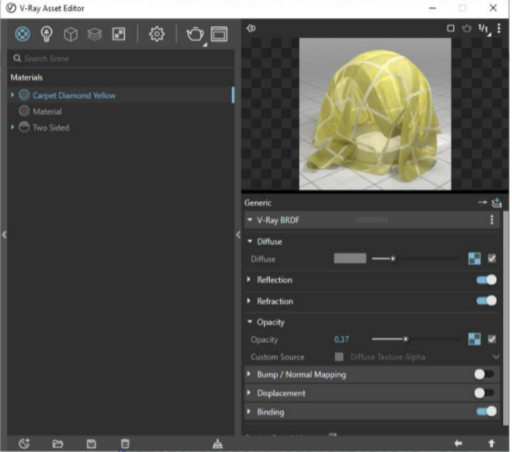
Task: Open the Geometry category cube icon
Action: [x=71, y=34]
